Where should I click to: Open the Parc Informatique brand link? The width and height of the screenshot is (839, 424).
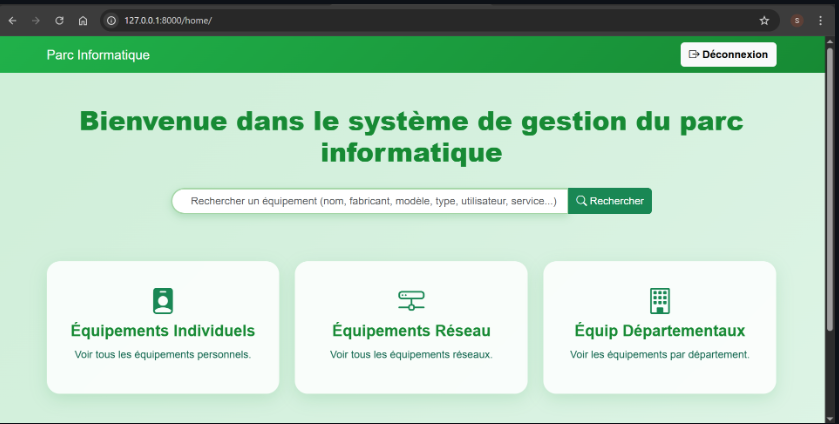click(98, 55)
